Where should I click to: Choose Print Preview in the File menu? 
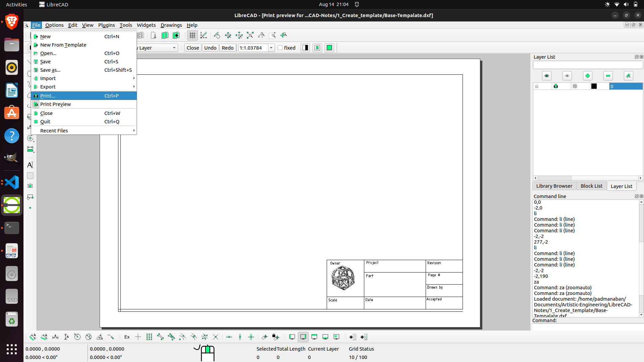point(84,104)
